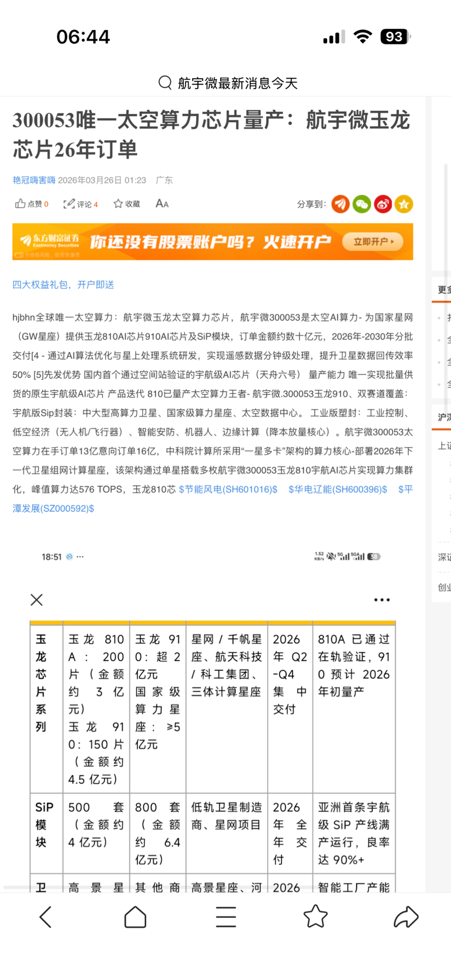Click embedded screenshot time 18:51
The width and height of the screenshot is (451, 980).
[x=52, y=557]
